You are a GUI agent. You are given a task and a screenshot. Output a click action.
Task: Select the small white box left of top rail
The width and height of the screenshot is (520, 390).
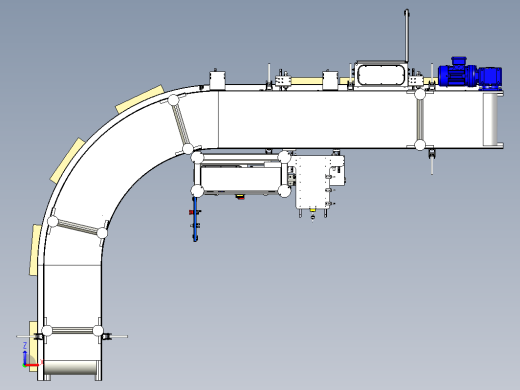pos(217,80)
